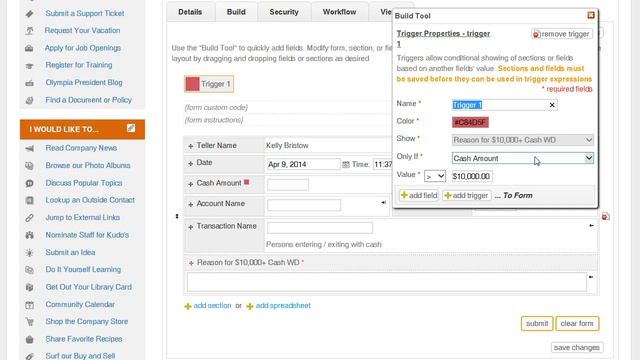The image size is (640, 360).
Task: Click the Register for Training icon
Action: (29, 65)
